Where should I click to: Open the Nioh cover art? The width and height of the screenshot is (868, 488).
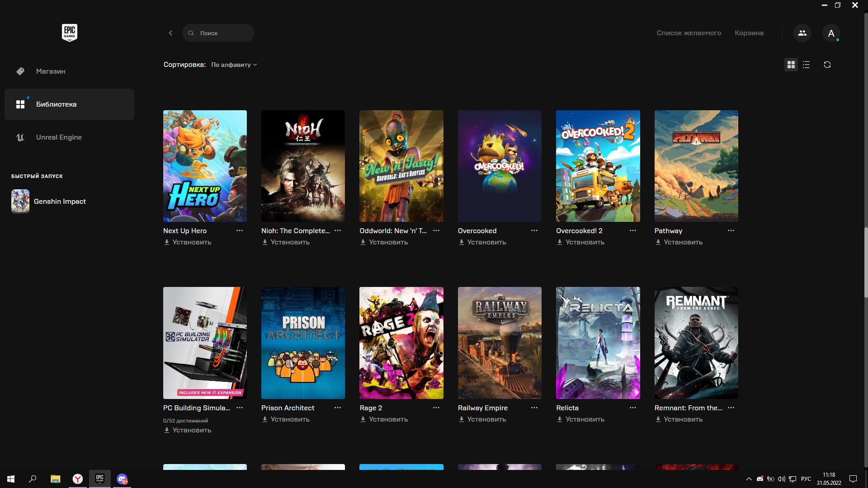303,166
